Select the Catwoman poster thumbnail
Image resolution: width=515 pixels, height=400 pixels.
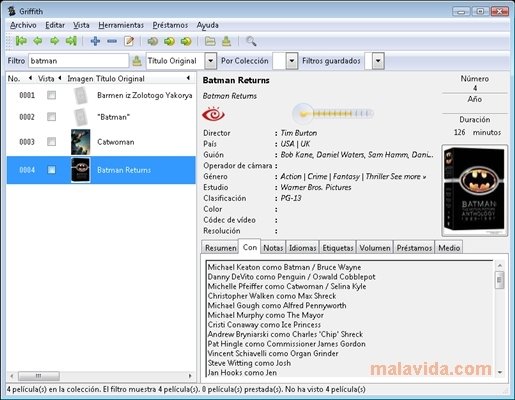[81, 142]
